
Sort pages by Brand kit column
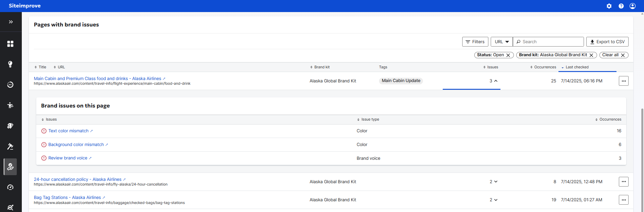pyautogui.click(x=320, y=67)
